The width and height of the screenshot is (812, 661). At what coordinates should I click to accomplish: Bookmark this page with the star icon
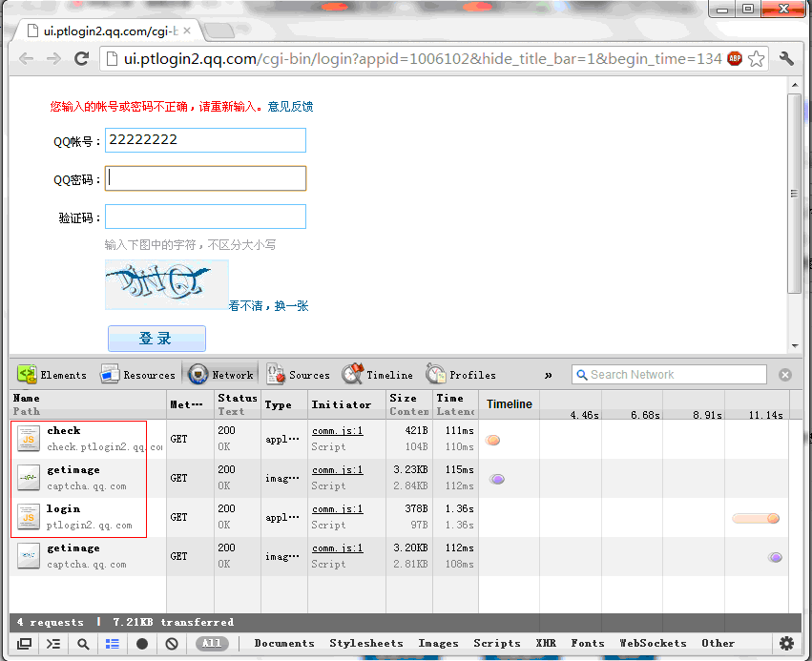[757, 59]
